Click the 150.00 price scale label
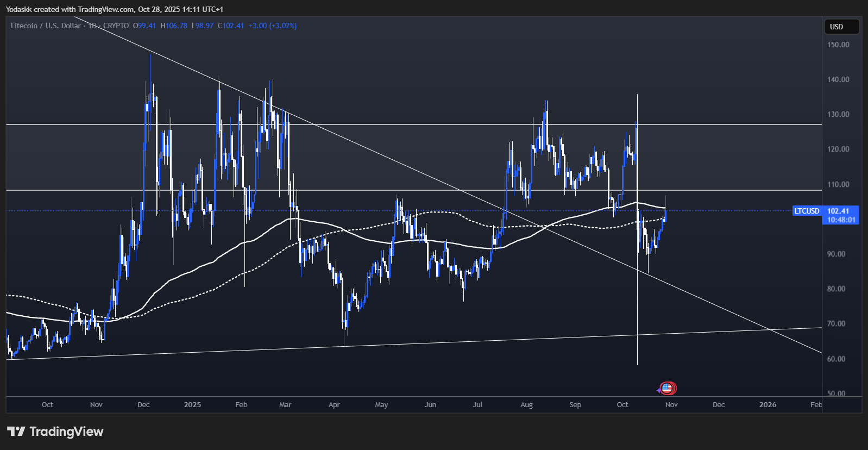Viewport: 868px width, 450px height. pos(838,45)
